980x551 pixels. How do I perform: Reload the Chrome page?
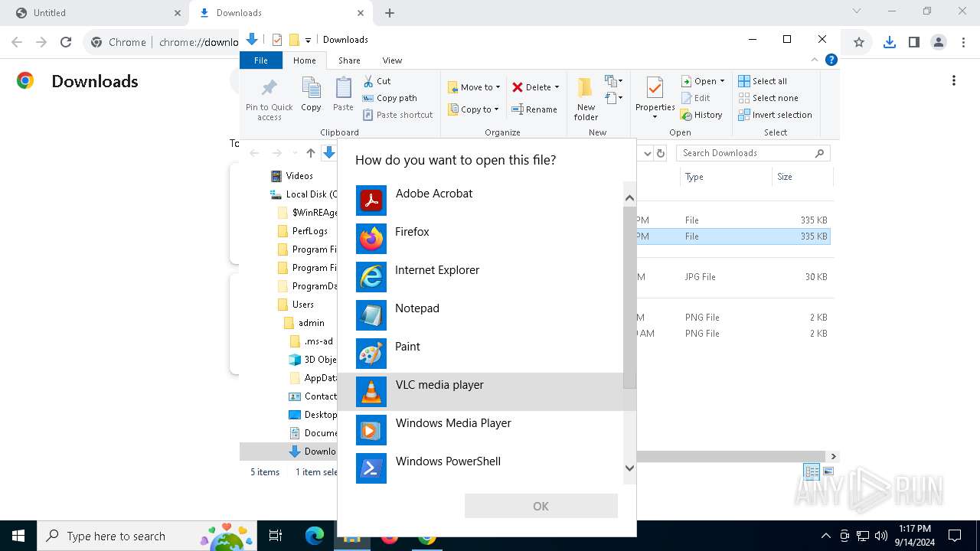(x=66, y=43)
